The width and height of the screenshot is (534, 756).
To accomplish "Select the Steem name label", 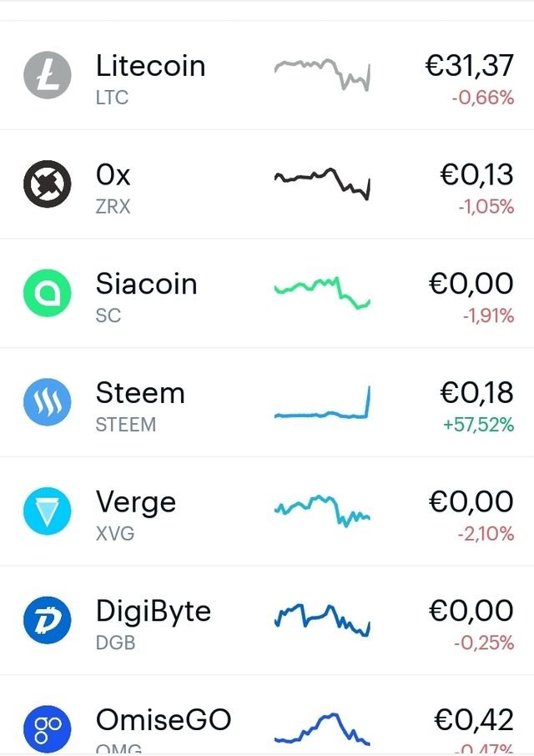I will click(140, 393).
